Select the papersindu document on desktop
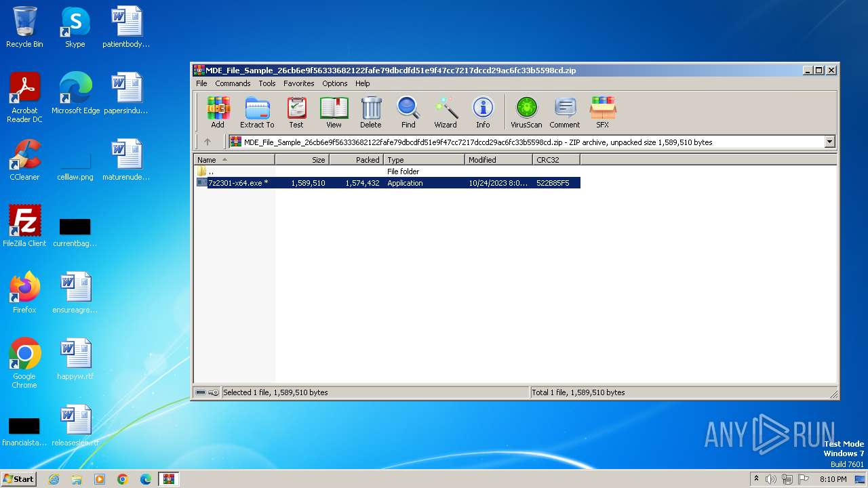The image size is (868, 488). tap(126, 94)
